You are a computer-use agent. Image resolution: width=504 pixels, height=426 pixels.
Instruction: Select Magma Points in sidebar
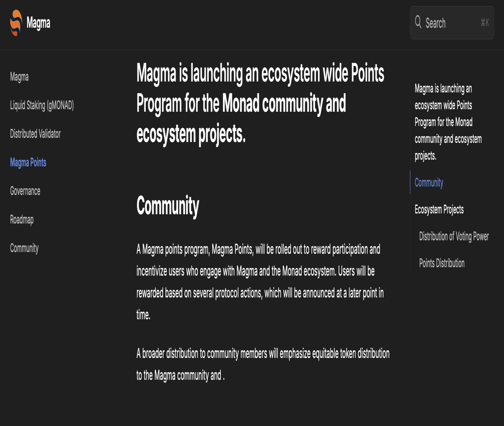28,163
